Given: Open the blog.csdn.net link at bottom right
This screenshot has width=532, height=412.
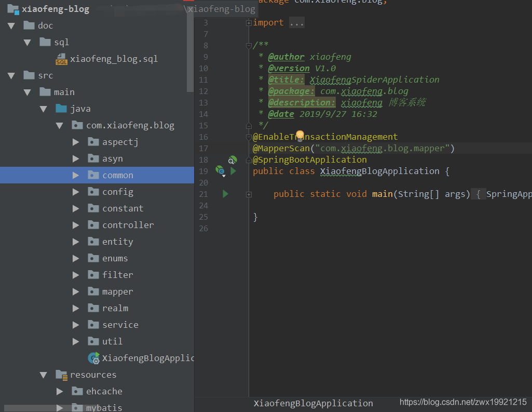Looking at the screenshot, I should (x=462, y=402).
